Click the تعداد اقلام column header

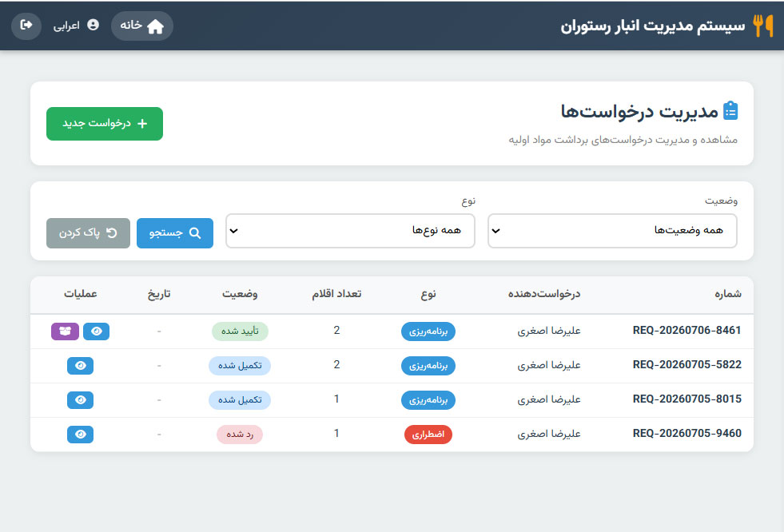[336, 294]
